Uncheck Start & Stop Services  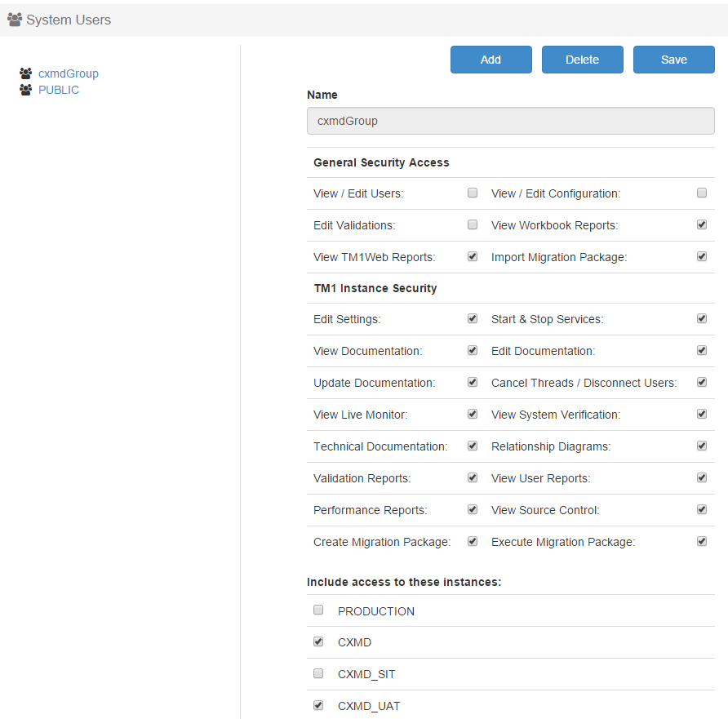[x=702, y=318]
